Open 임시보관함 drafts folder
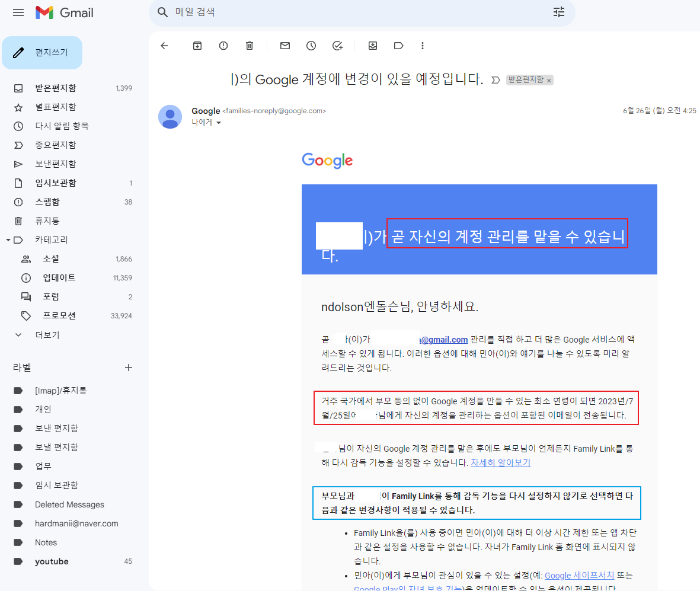Viewport: 700px width, 591px height. (x=72, y=183)
